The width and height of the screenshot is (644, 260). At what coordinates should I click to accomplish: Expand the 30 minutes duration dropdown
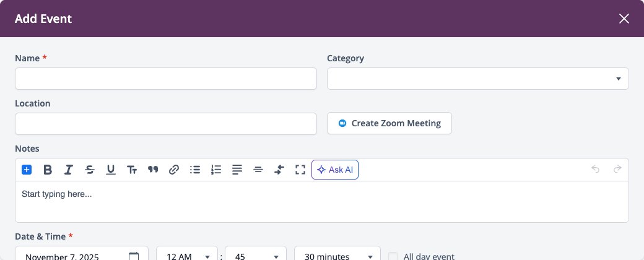click(337, 253)
